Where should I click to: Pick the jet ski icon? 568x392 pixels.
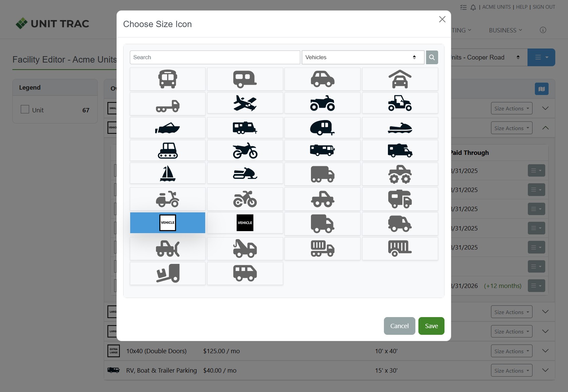[400, 128]
